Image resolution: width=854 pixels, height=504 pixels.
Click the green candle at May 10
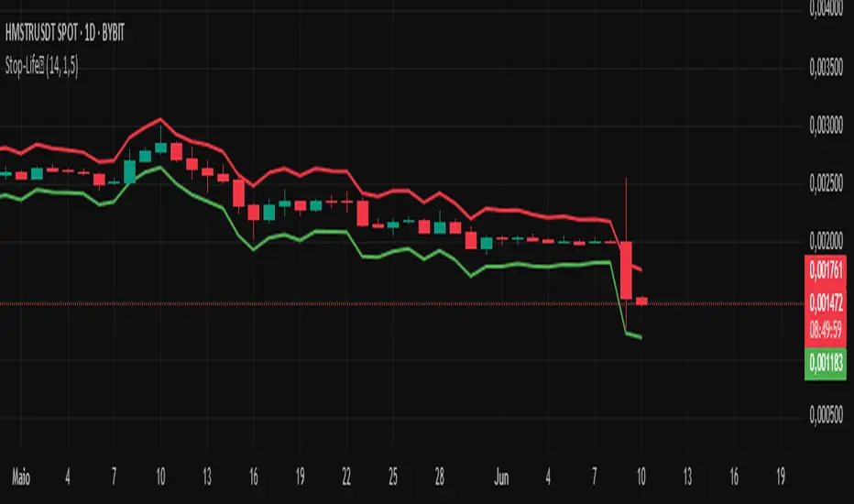click(160, 148)
